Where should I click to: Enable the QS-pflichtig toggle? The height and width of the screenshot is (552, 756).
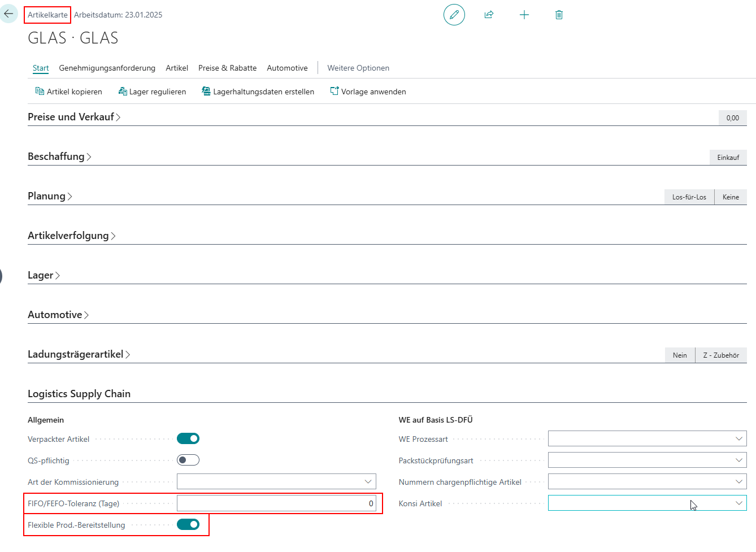188,460
